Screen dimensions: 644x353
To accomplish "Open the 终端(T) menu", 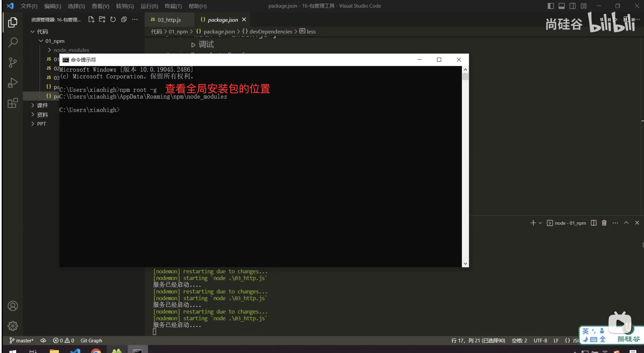I will coord(173,6).
